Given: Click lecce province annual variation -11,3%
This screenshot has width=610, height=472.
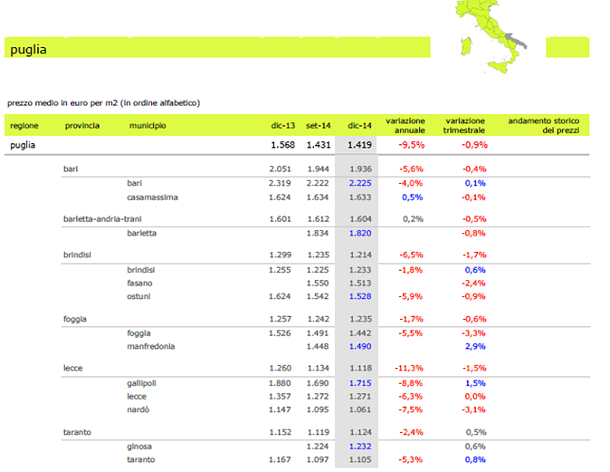Looking at the screenshot, I should [409, 368].
